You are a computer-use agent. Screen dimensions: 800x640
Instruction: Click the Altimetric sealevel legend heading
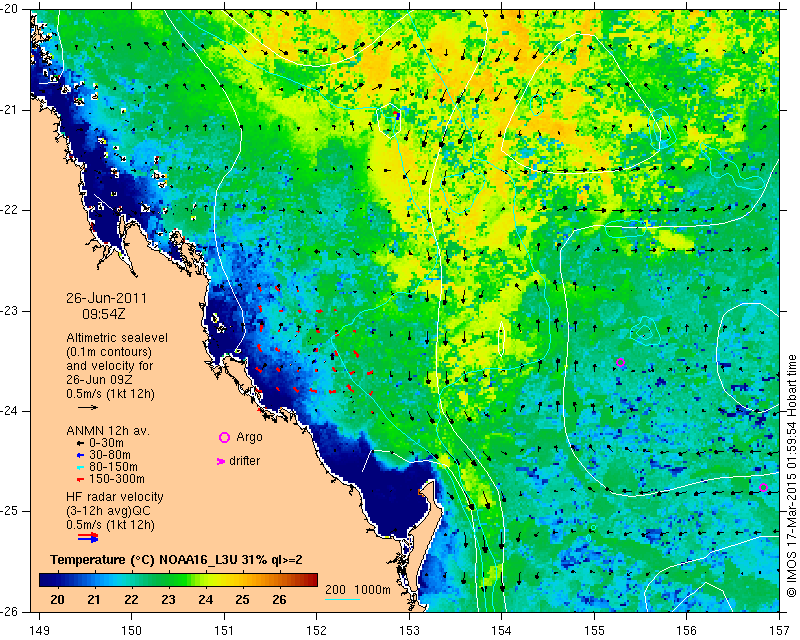pyautogui.click(x=117, y=338)
